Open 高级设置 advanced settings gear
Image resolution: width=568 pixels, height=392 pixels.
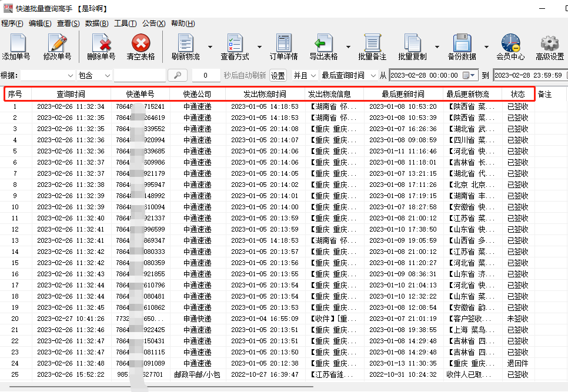pos(549,46)
